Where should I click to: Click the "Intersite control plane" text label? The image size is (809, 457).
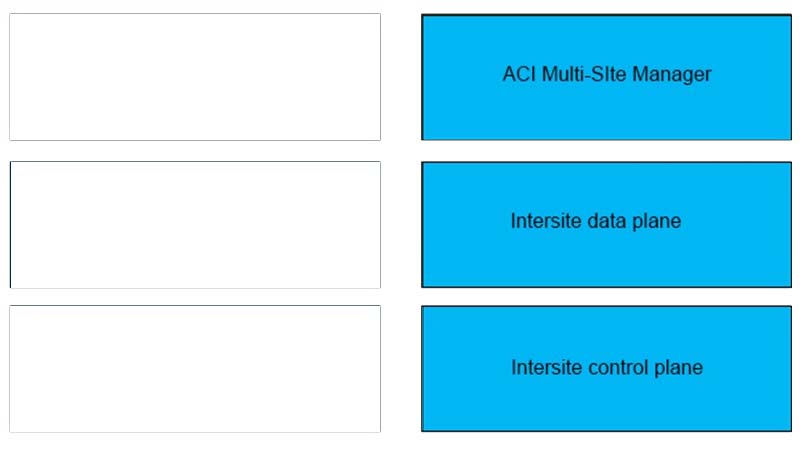tap(607, 367)
